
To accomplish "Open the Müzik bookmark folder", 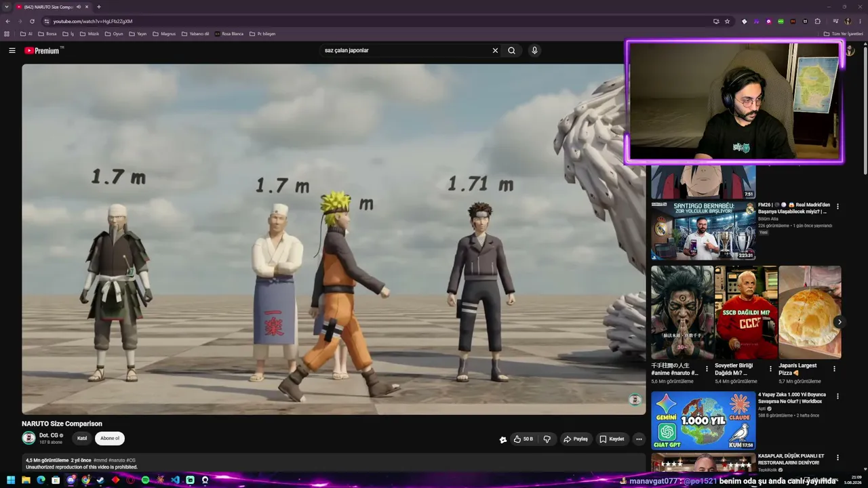I will pyautogui.click(x=90, y=34).
